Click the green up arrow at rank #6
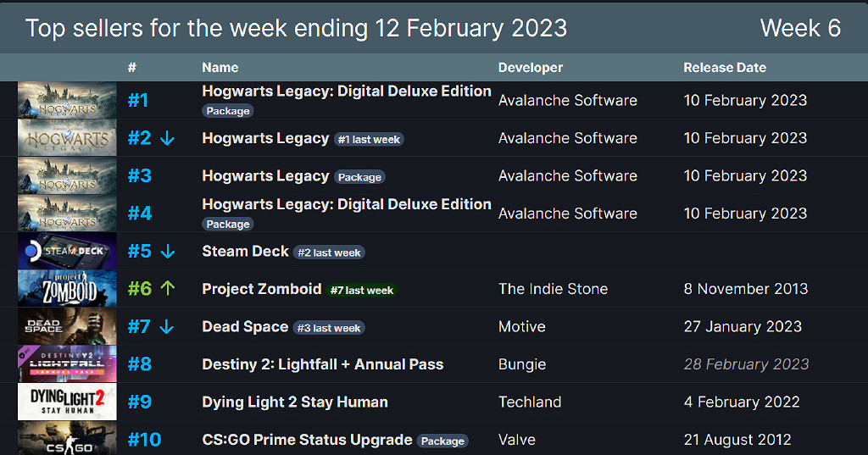Screen dimensions: 868x455 pyautogui.click(x=167, y=289)
